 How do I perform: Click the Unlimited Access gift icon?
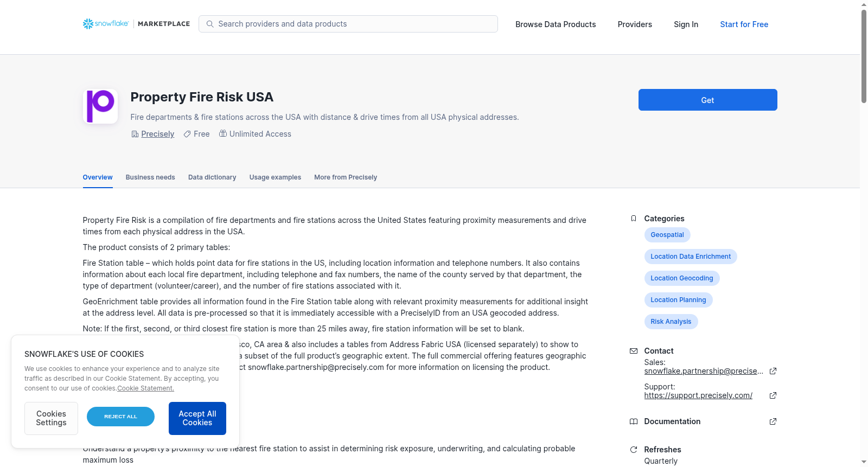223,133
